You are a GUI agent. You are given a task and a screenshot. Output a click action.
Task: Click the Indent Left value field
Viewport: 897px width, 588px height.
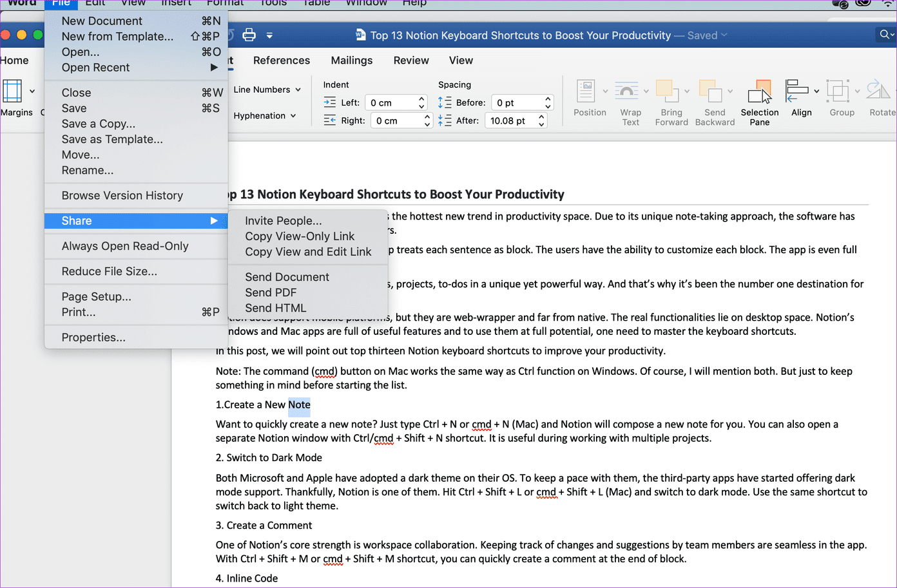[391, 102]
